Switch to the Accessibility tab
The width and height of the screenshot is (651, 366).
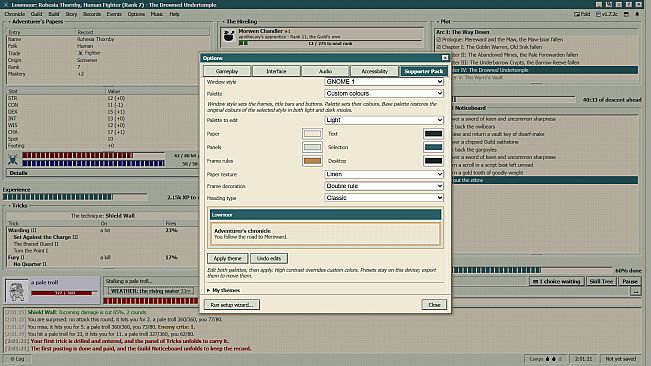374,71
